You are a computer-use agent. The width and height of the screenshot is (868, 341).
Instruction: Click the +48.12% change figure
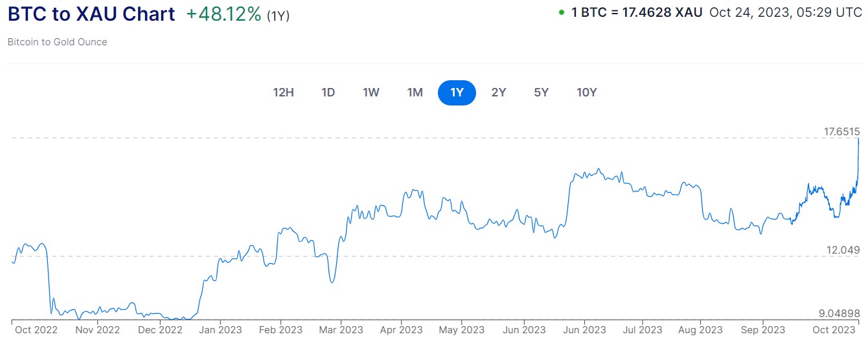tap(223, 14)
